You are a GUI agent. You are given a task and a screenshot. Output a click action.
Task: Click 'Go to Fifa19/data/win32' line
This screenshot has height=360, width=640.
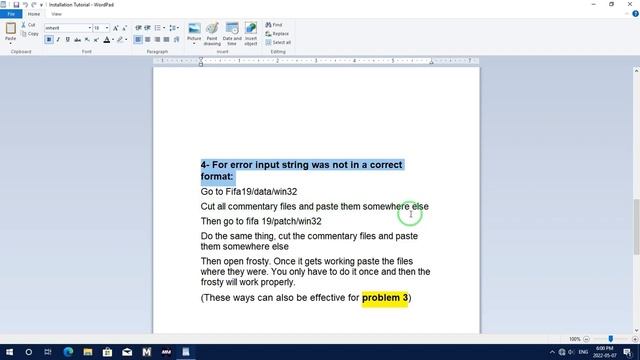pyautogui.click(x=249, y=191)
